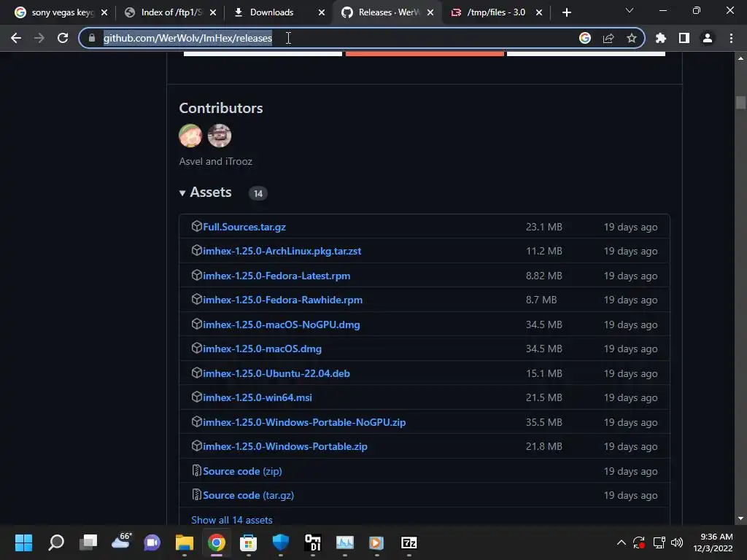Open Windows Security shield on taskbar
This screenshot has height=560, width=747.
click(x=281, y=542)
